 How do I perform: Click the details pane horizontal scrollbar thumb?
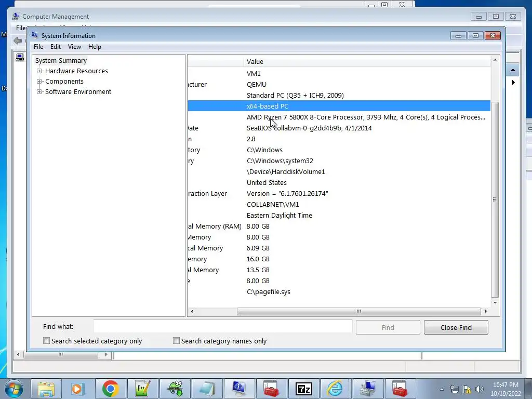coord(358,311)
